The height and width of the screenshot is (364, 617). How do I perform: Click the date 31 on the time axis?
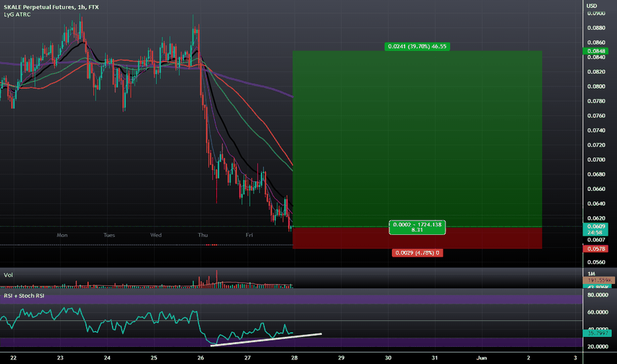point(435,357)
